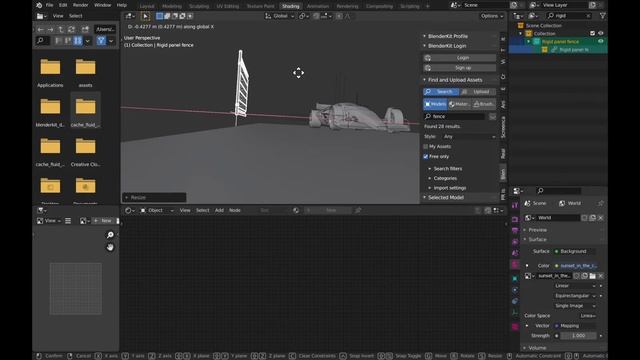Go forward in file browser
Viewport: 640px width, 360px height.
[x=51, y=29]
